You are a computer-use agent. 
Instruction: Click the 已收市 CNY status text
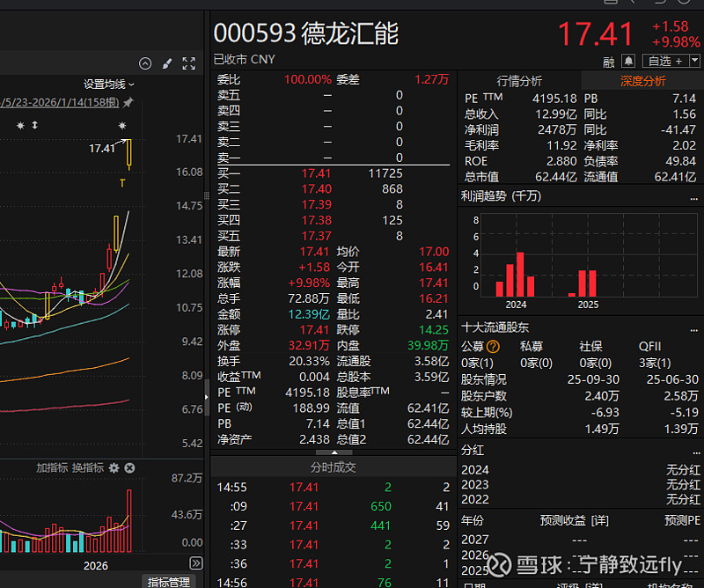pos(245,59)
